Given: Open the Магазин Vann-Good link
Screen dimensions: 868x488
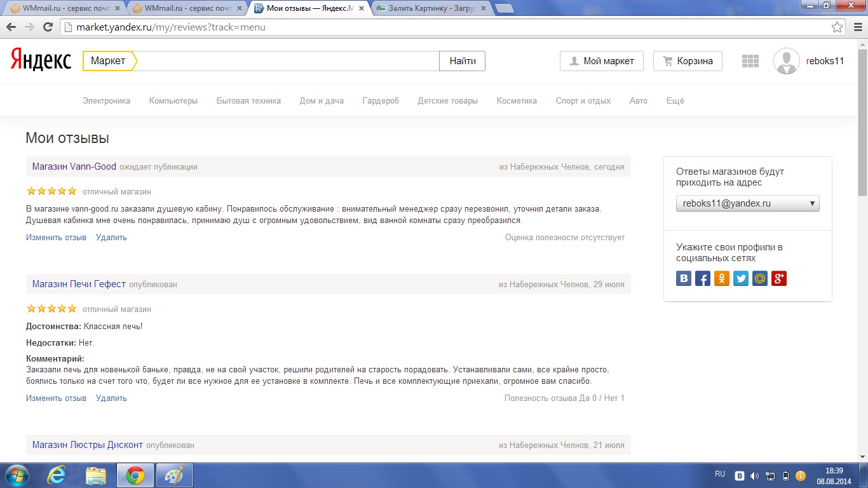Looking at the screenshot, I should click(x=74, y=166).
